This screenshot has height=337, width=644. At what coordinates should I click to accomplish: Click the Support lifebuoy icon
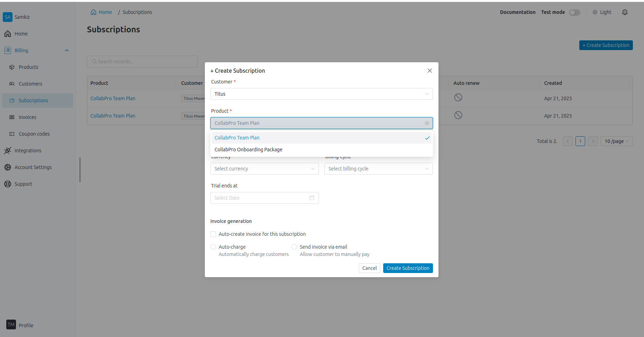(x=8, y=184)
